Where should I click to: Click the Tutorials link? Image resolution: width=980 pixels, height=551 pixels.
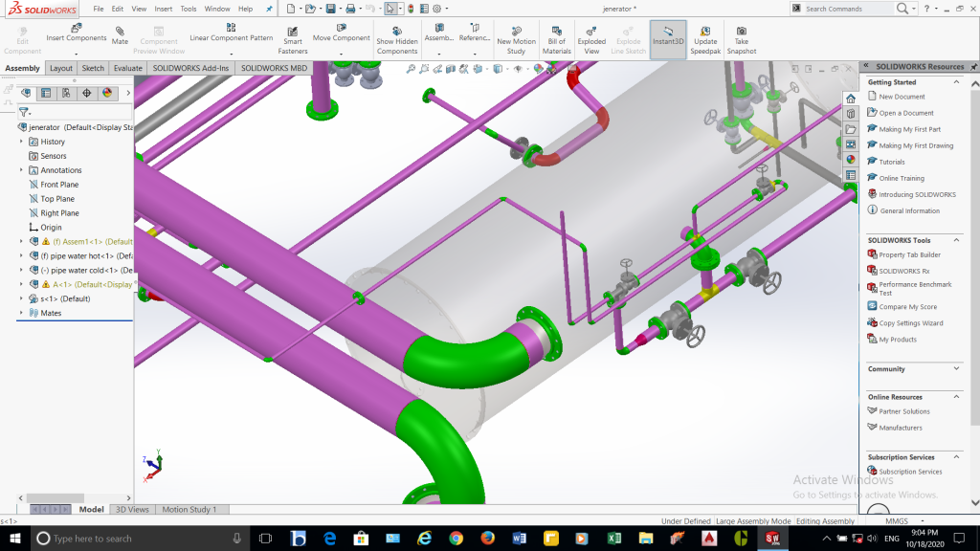(891, 162)
